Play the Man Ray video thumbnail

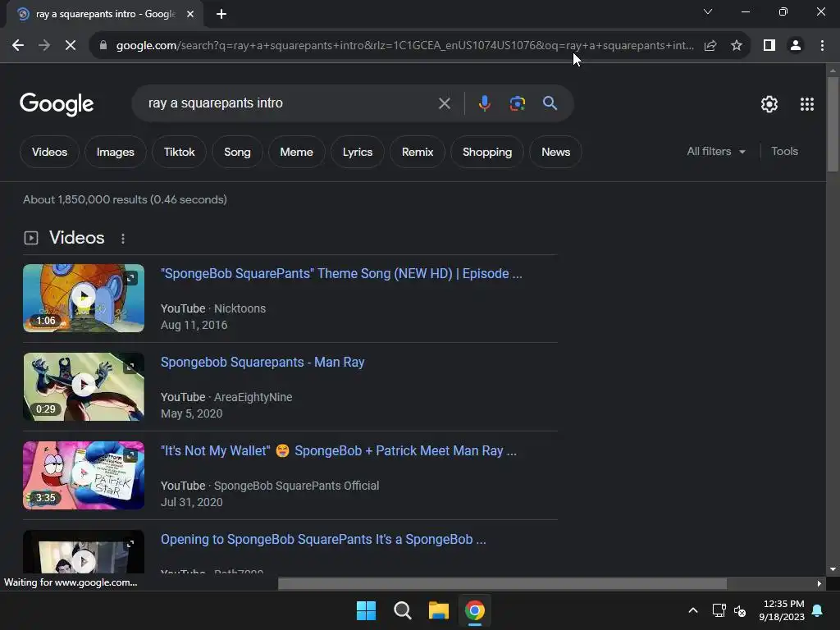pos(84,386)
